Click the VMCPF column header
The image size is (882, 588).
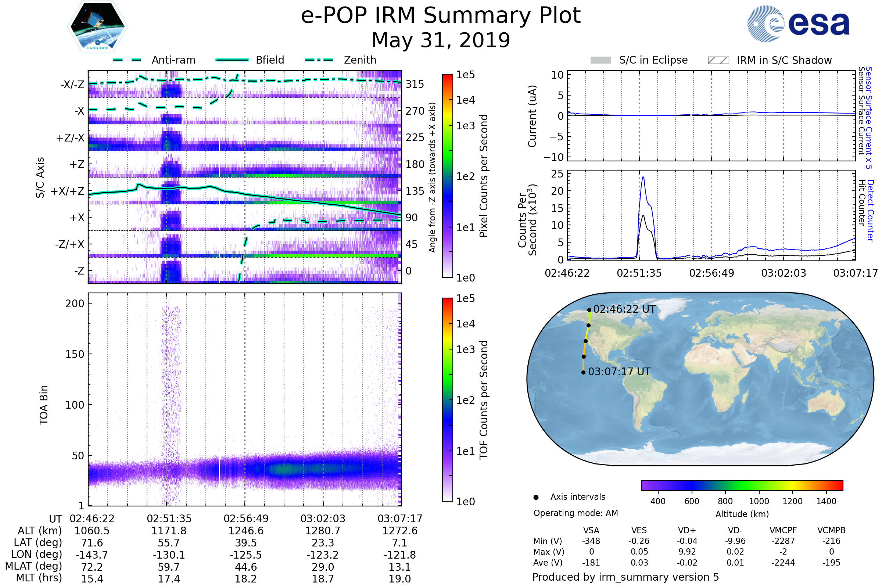783,530
